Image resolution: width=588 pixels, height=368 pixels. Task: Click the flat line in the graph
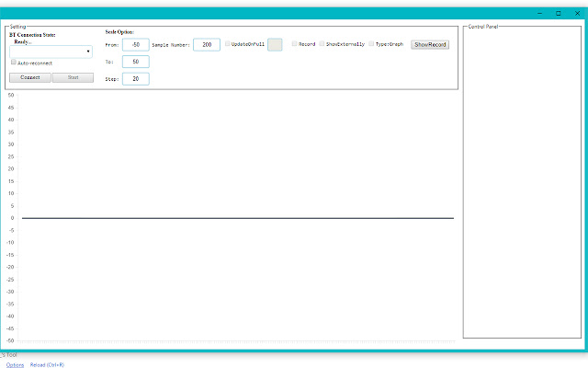tap(238, 218)
